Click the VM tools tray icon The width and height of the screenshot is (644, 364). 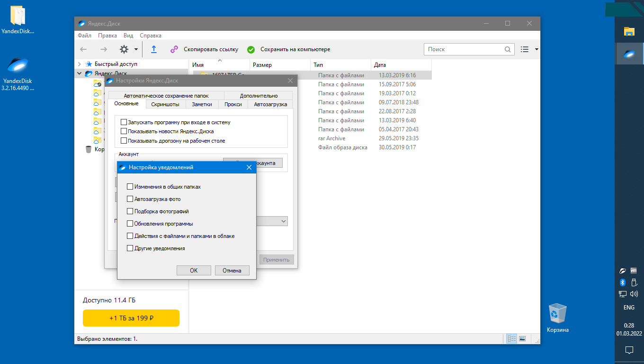[x=634, y=271]
